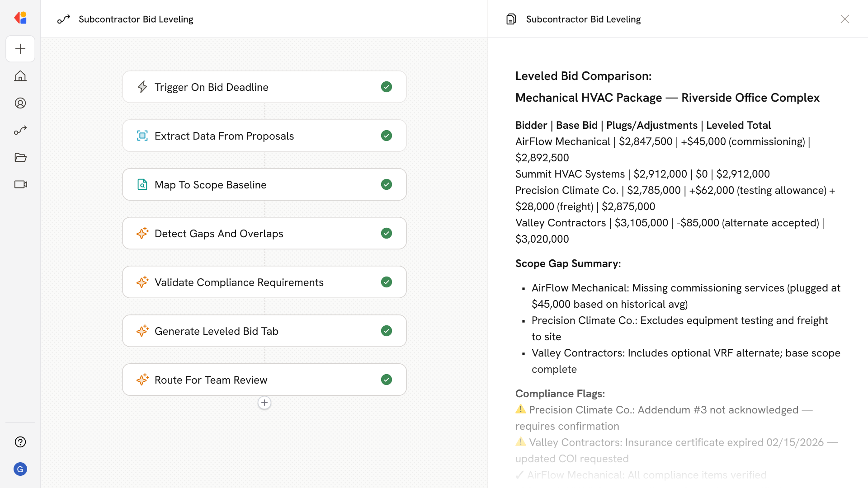Click green check on Trigger On Bid Deadline
This screenshot has height=488, width=868.
[386, 87]
